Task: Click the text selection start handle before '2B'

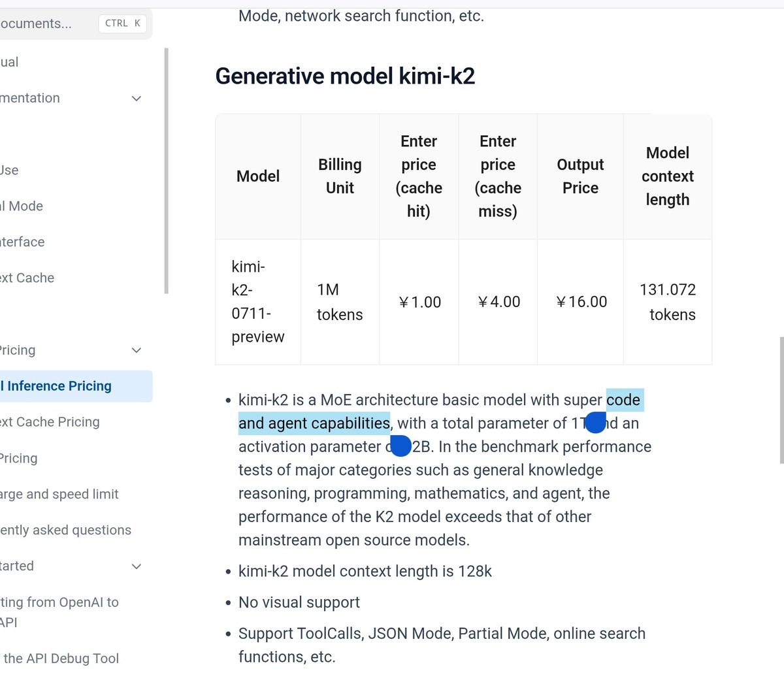Action: (x=400, y=446)
